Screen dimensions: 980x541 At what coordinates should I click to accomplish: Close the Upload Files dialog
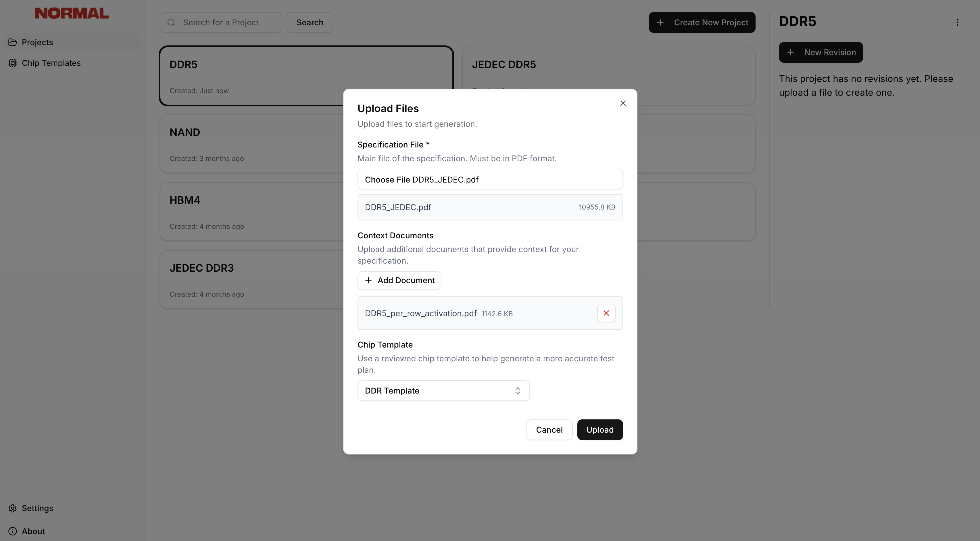coord(622,103)
